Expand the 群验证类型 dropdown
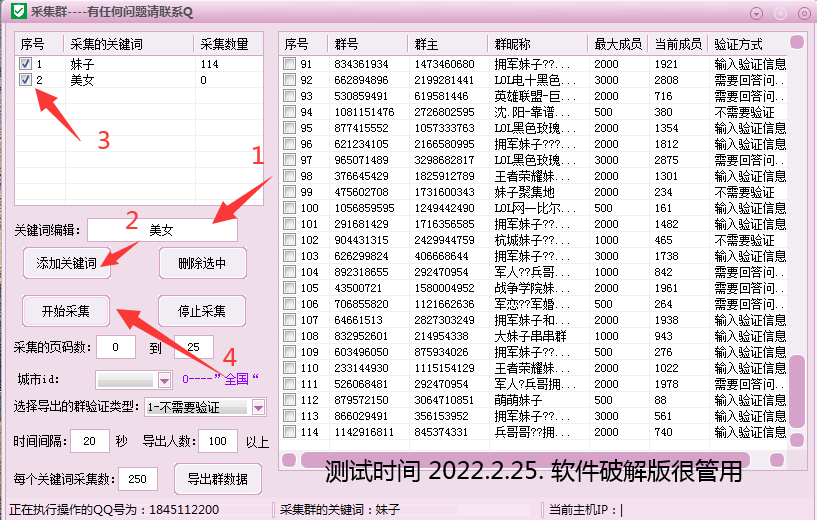Viewport: 817px width, 520px height. pyautogui.click(x=258, y=407)
